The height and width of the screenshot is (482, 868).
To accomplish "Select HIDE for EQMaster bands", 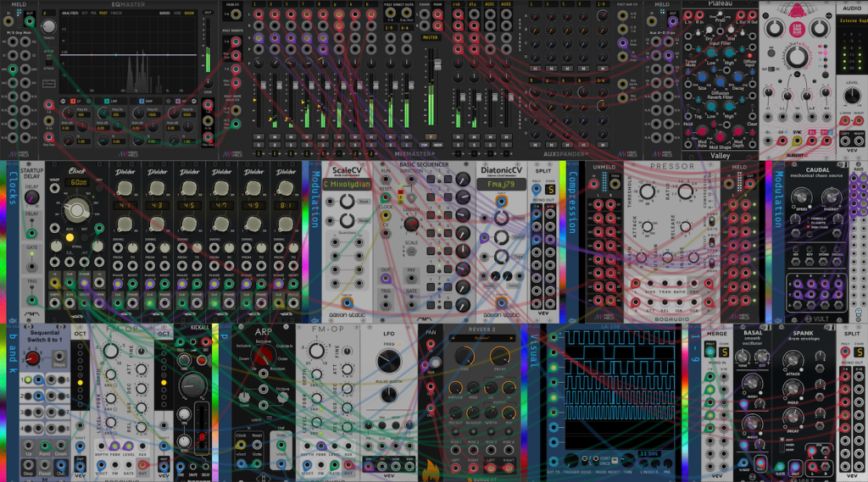I will (x=177, y=13).
